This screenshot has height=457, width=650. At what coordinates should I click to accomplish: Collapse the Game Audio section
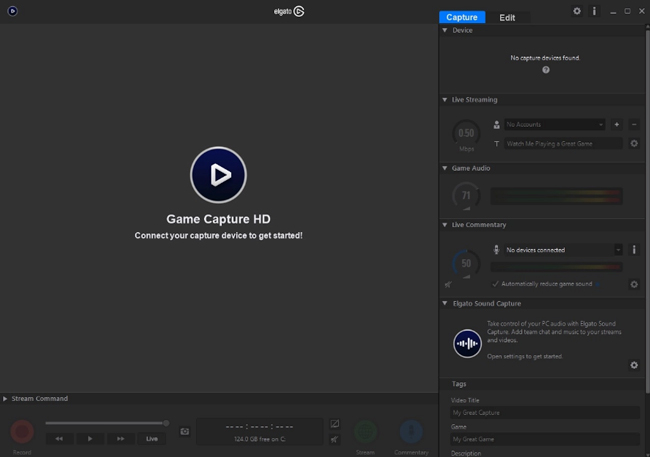click(x=445, y=168)
